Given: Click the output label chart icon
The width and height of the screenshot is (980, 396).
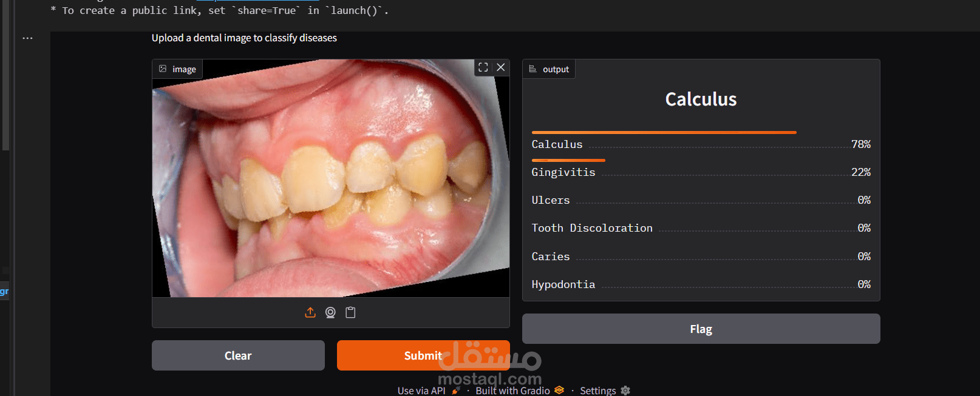Looking at the screenshot, I should click(533, 69).
